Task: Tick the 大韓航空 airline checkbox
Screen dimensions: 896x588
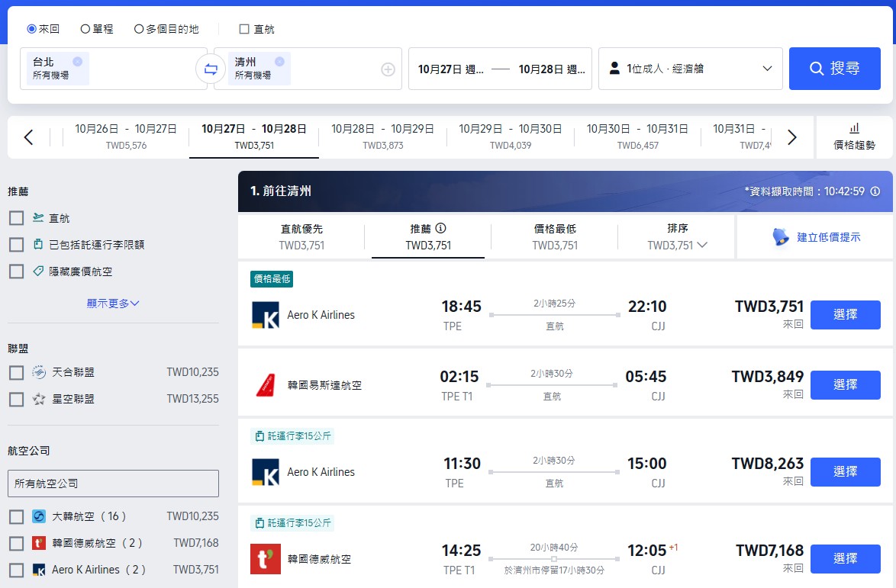Action: click(x=16, y=517)
